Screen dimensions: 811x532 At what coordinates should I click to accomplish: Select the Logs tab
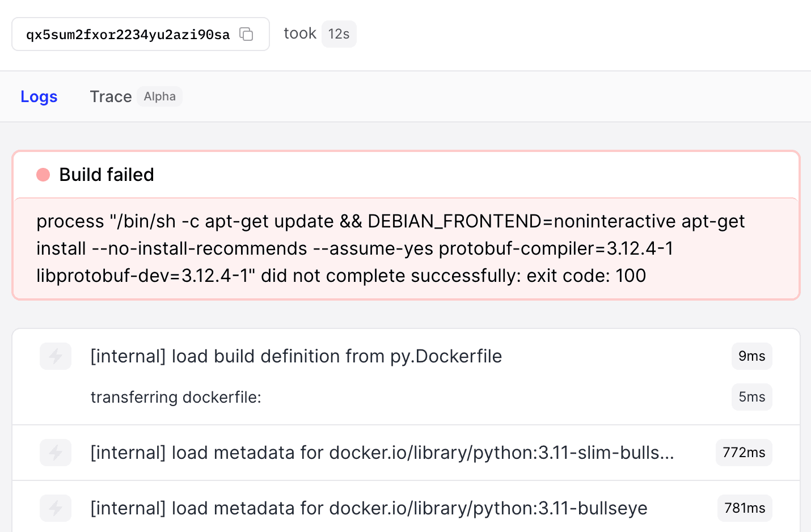click(x=39, y=96)
